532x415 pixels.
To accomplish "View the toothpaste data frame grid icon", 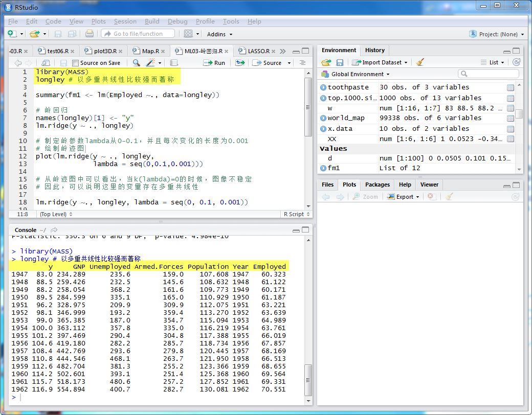I will pyautogui.click(x=510, y=87).
